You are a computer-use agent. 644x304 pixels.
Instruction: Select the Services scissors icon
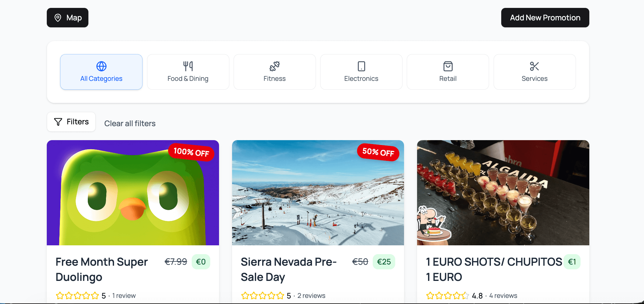[x=534, y=66]
